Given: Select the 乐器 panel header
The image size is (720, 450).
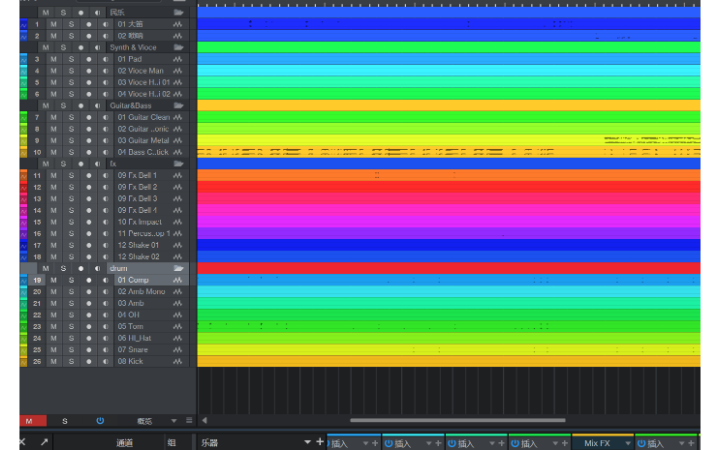Looking at the screenshot, I should [x=209, y=443].
